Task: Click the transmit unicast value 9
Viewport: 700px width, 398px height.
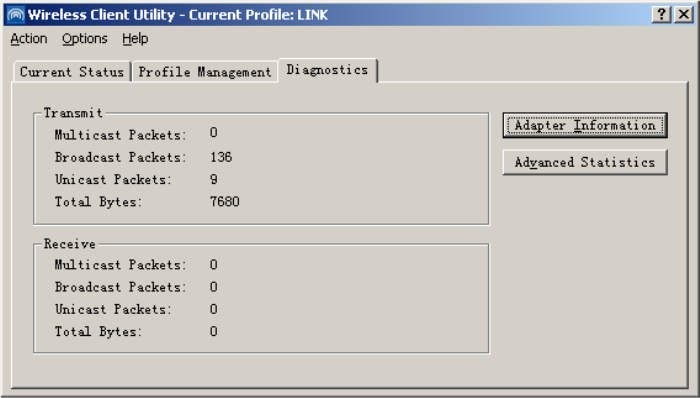Action: (x=214, y=179)
